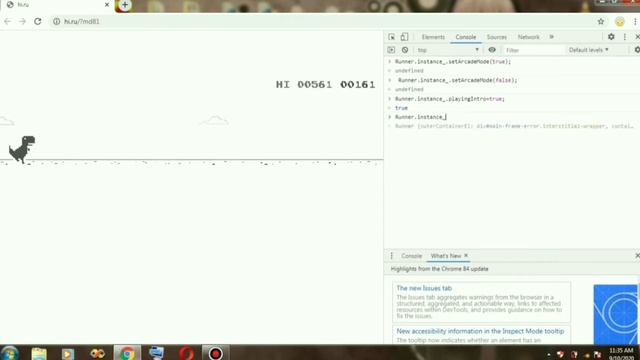640x360 pixels.
Task: Open the drawer three-dot menu
Action: point(391,256)
